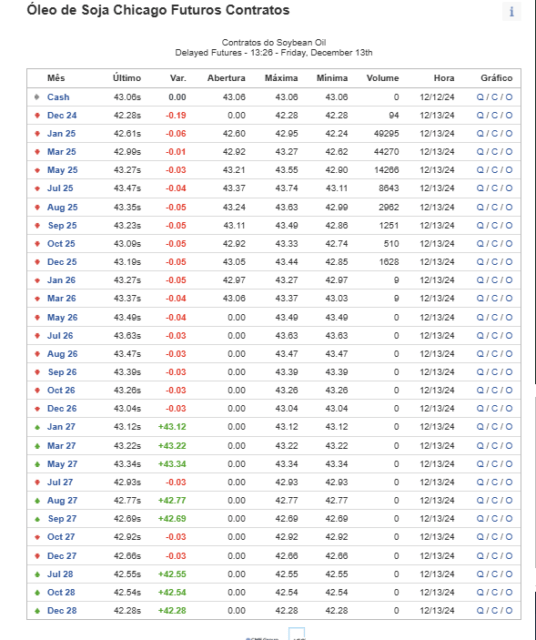Open the Cash contract link
Image resolution: width=536 pixels, height=640 pixels.
(58, 97)
